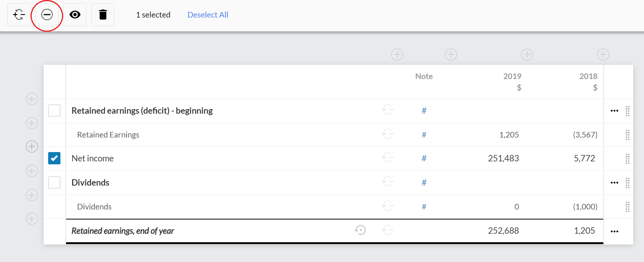Image resolution: width=644 pixels, height=262 pixels.
Task: Open more options for Retained earnings beginning
Action: click(614, 111)
